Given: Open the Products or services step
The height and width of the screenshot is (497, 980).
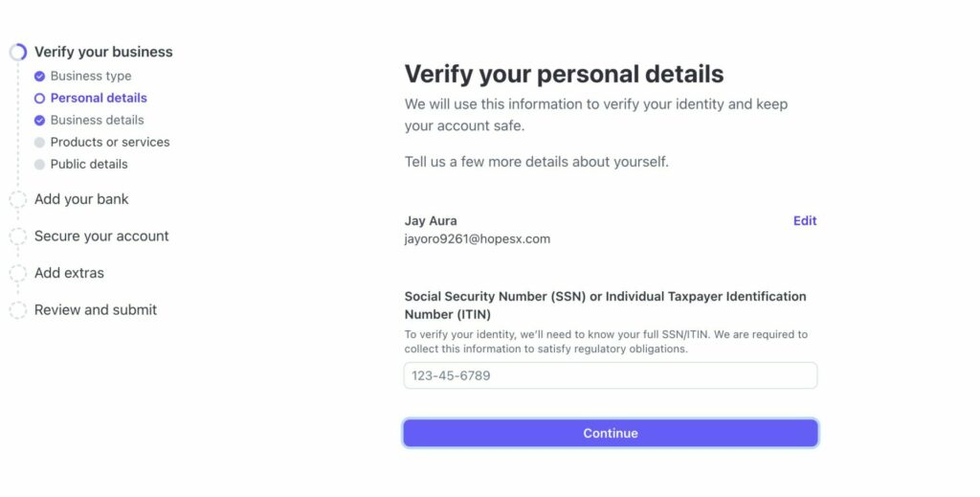Looking at the screenshot, I should 110,143.
